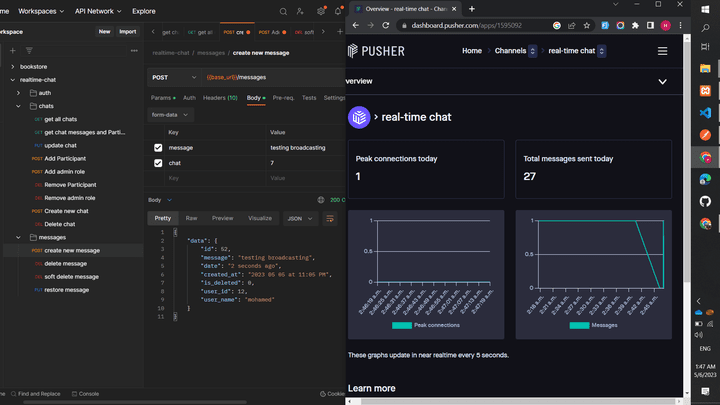Screen dimensions: 720x405
Task: Open Postman Console
Action: tap(85, 394)
